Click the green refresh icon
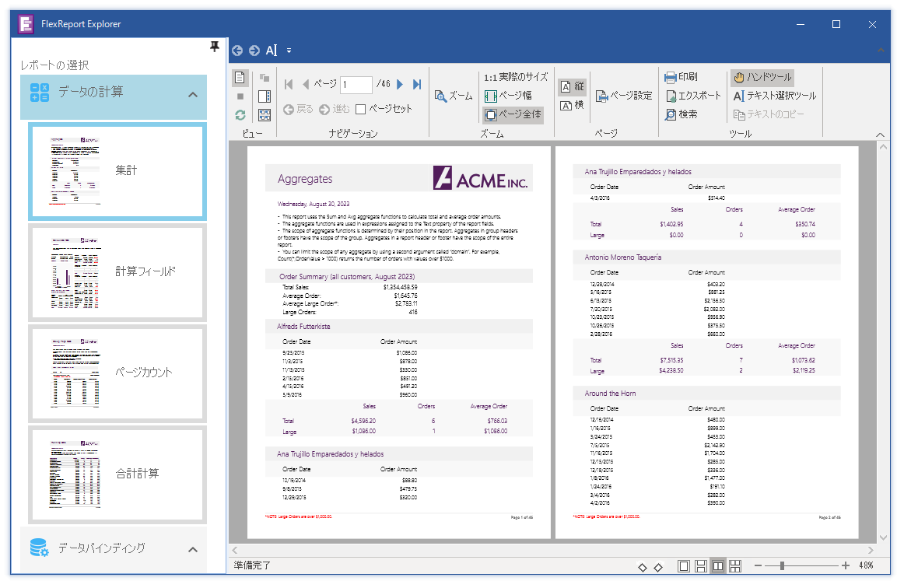904x588 pixels. [x=240, y=115]
